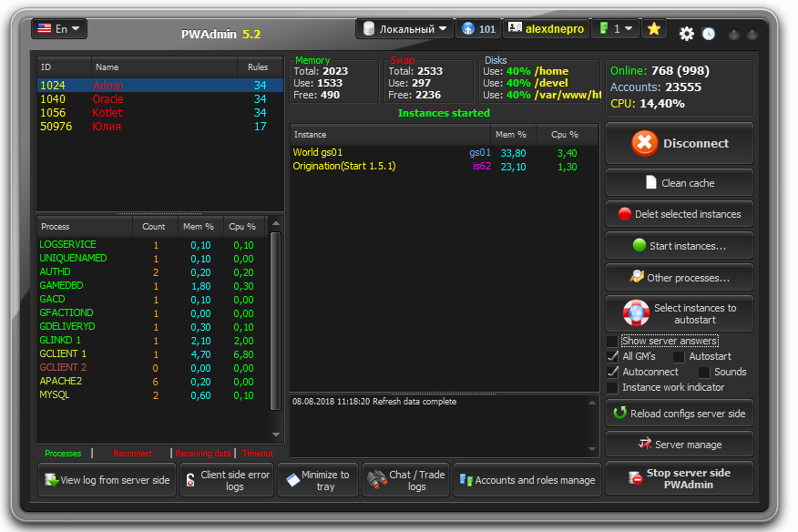This screenshot has height=532, width=798.
Task: Click the green reload arrow icon
Action: click(x=619, y=413)
